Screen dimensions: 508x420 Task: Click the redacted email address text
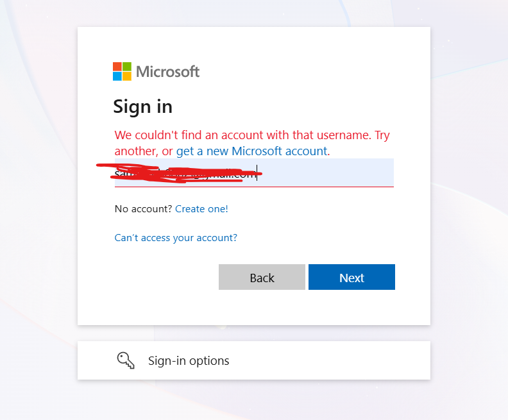click(185, 174)
